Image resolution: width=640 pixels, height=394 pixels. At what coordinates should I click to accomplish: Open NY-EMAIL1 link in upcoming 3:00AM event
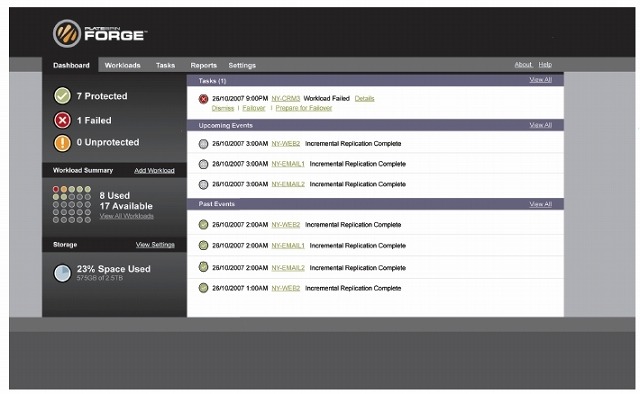click(288, 164)
